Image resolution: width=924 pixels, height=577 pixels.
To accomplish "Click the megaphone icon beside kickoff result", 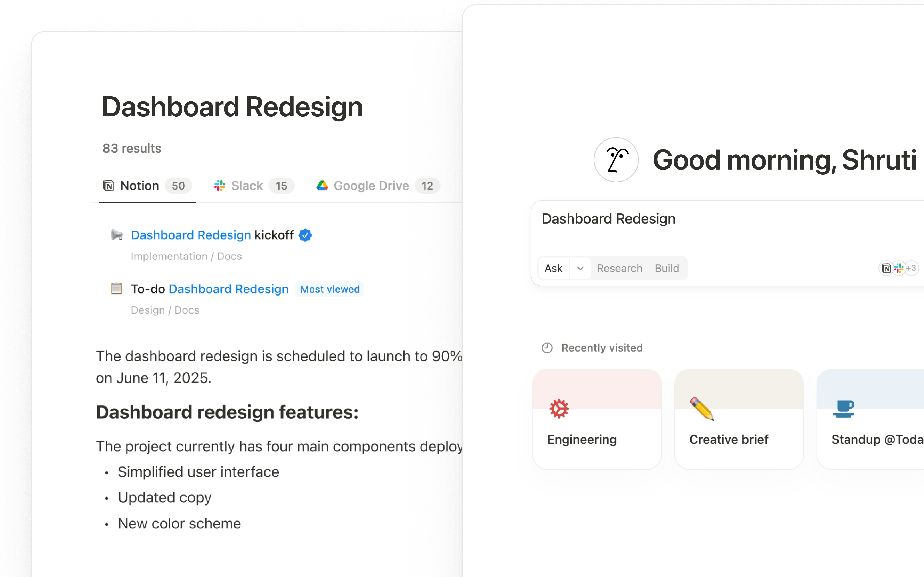I will [x=117, y=235].
